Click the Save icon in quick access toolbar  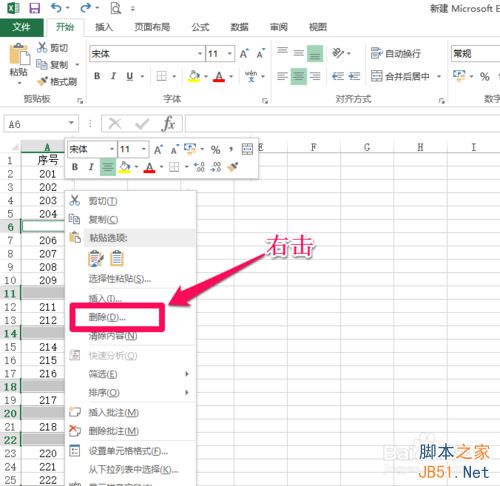point(35,8)
